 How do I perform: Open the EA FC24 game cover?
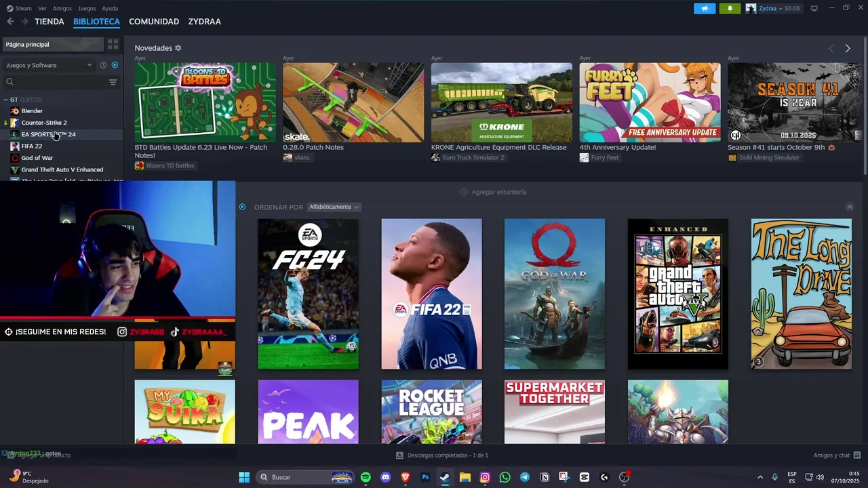click(x=308, y=293)
